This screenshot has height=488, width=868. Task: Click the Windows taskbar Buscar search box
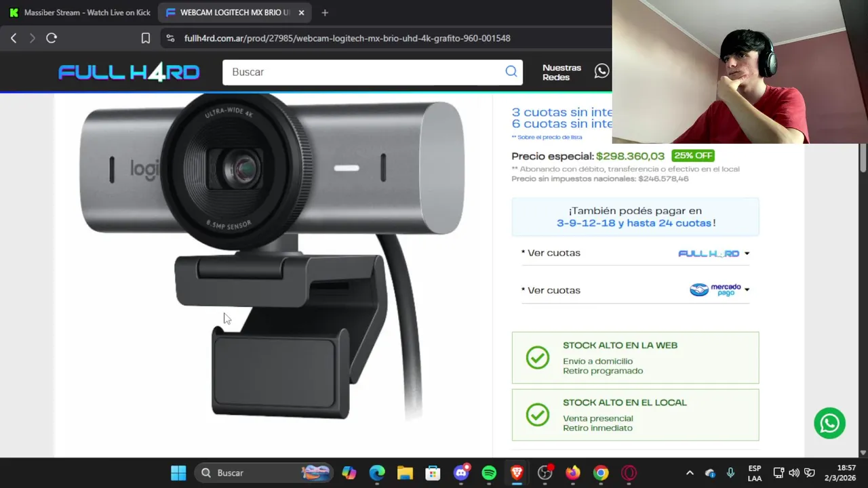click(262, 473)
